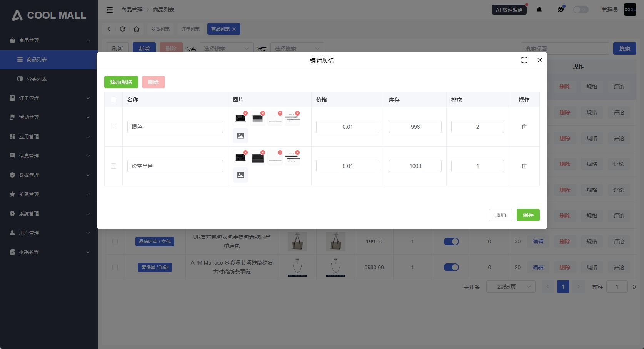Viewport: 644px width, 349px height.
Task: Remove fourth image of 深空黑色 row
Action: [x=297, y=153]
